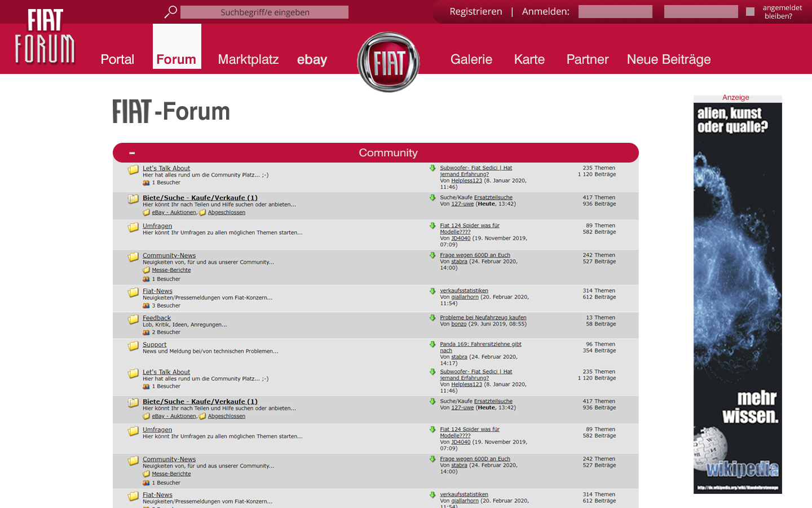Image resolution: width=812 pixels, height=508 pixels.
Task: Open thread Panda 169: Fahrersitzlehne gibt nach
Action: 480,347
